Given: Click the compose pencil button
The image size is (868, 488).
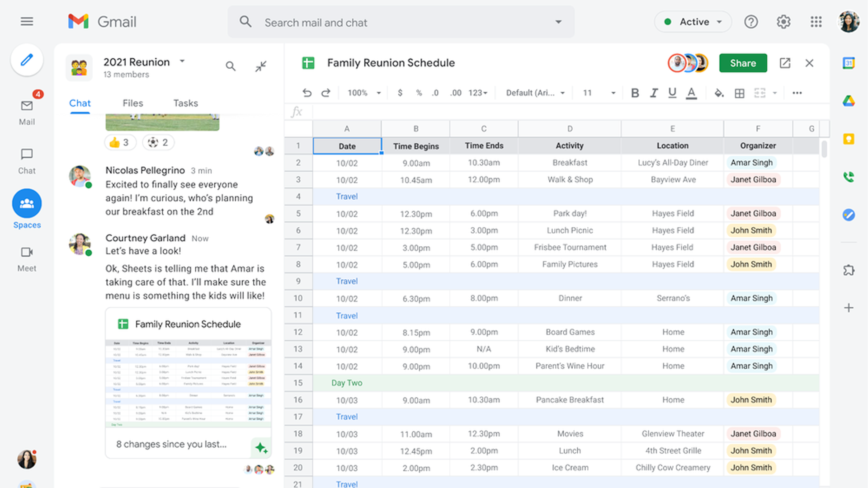Looking at the screenshot, I should (27, 60).
